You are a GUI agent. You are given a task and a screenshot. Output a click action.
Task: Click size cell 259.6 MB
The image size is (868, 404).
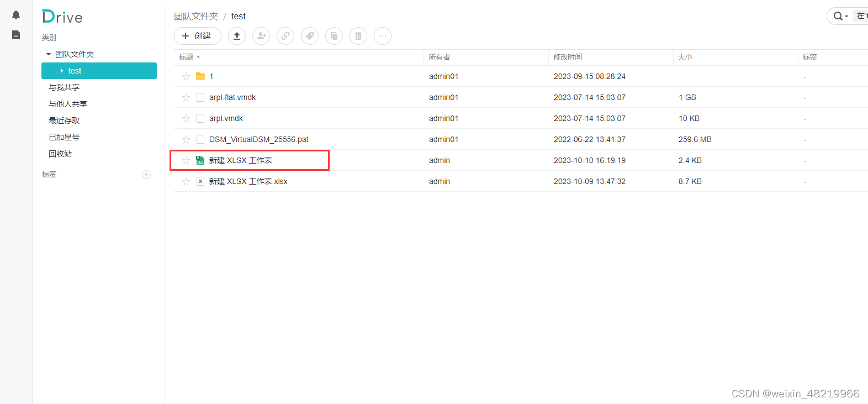(695, 139)
